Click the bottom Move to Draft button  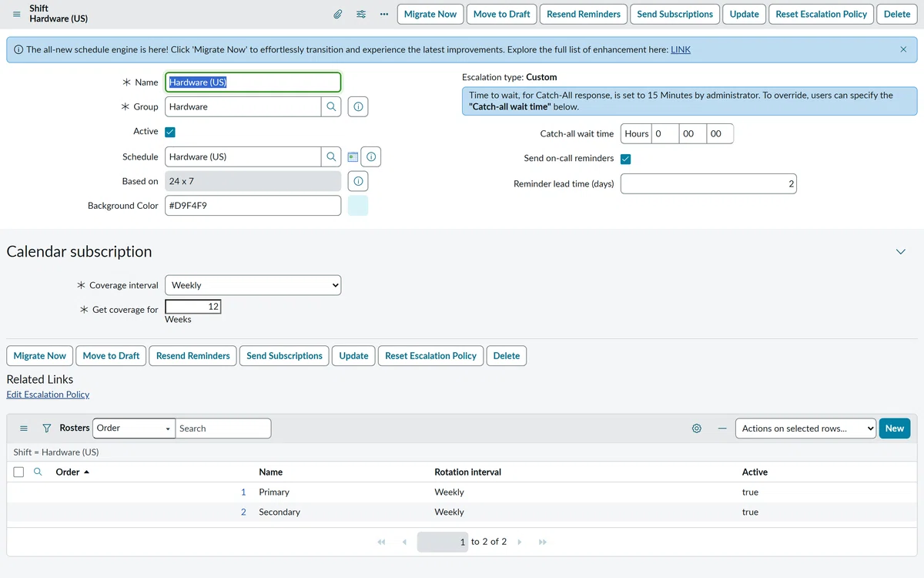coord(112,356)
